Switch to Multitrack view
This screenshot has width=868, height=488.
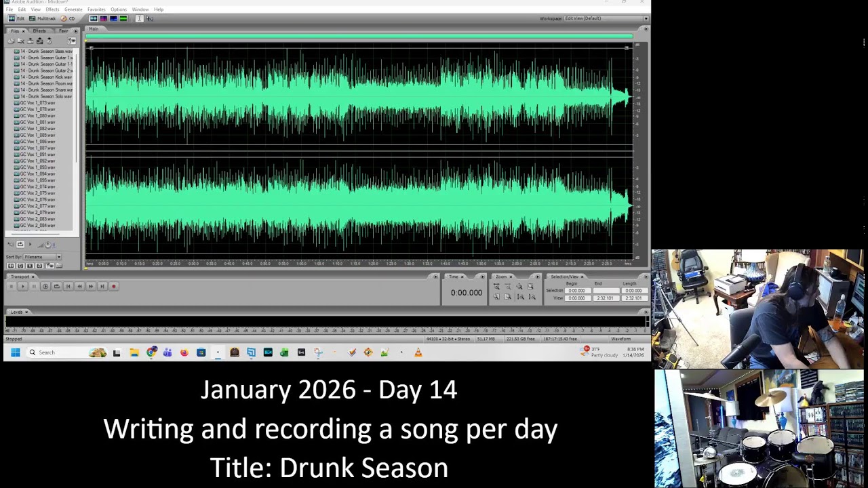[42, 18]
